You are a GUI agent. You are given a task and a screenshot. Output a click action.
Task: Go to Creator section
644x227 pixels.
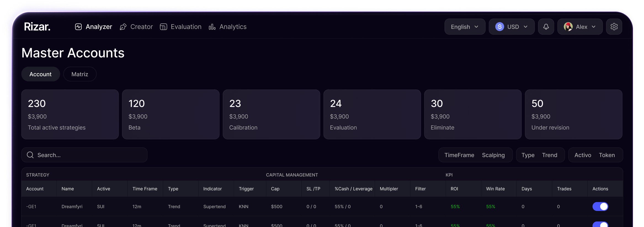pyautogui.click(x=136, y=27)
